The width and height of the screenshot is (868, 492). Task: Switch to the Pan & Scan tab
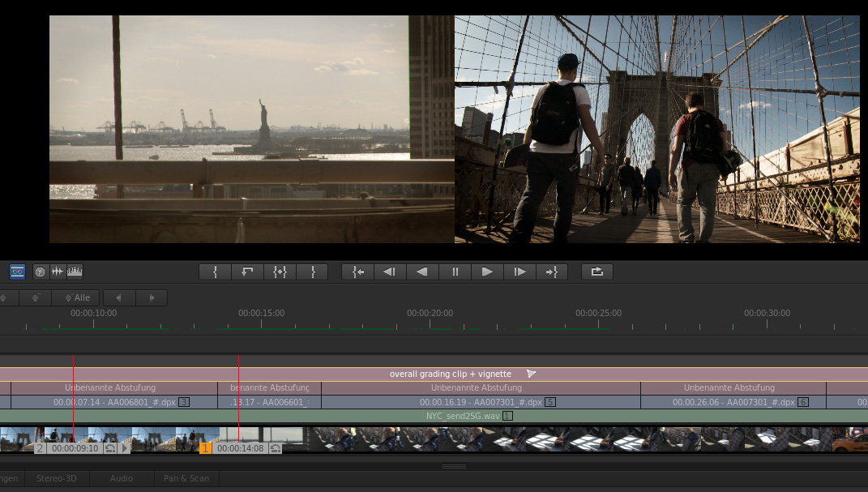tap(186, 478)
